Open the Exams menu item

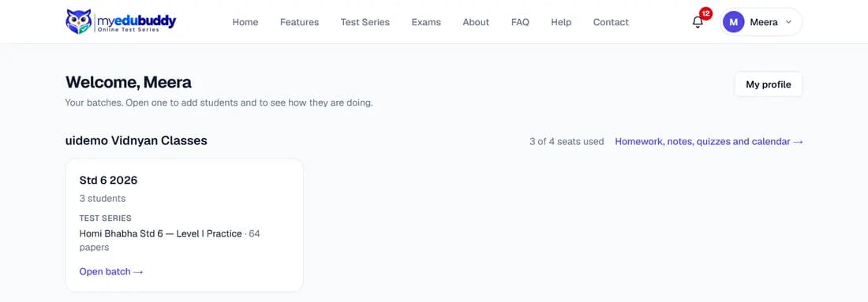[426, 22]
